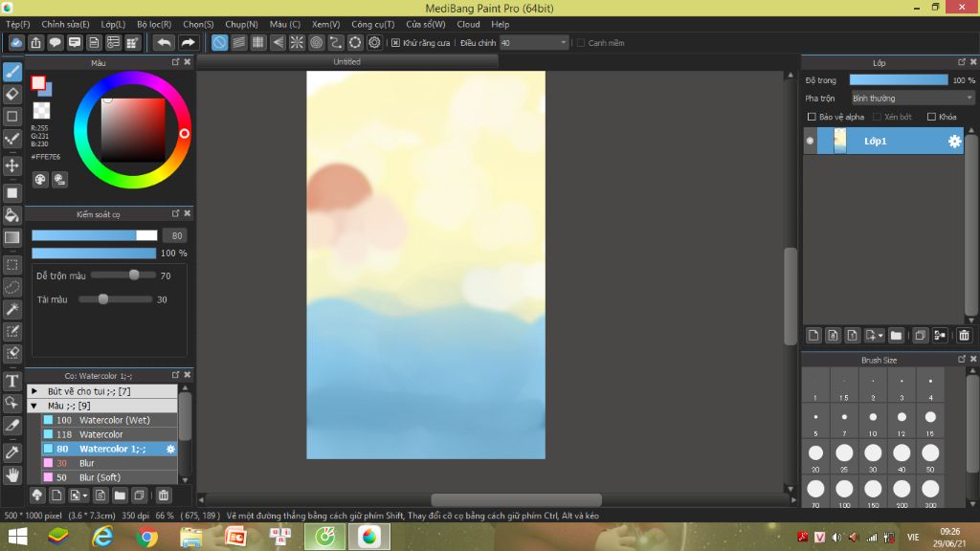Screen dimensions: 980x551
Task: Select the Blur (Soft) brush
Action: pyautogui.click(x=109, y=478)
